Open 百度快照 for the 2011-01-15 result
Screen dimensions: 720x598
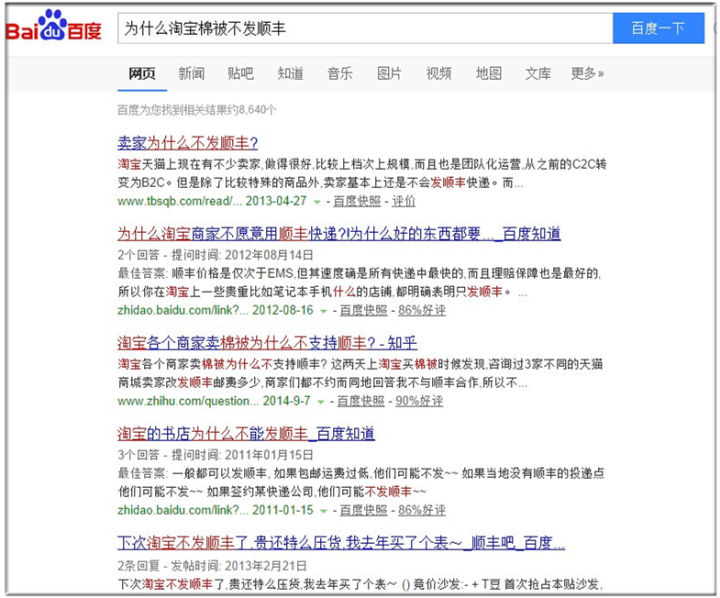[x=361, y=510]
